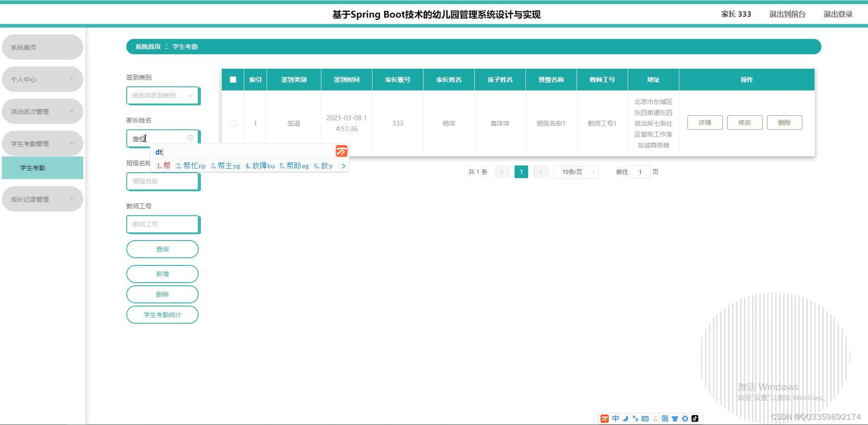
Task: Go to previous page arrow in pagination
Action: (502, 172)
